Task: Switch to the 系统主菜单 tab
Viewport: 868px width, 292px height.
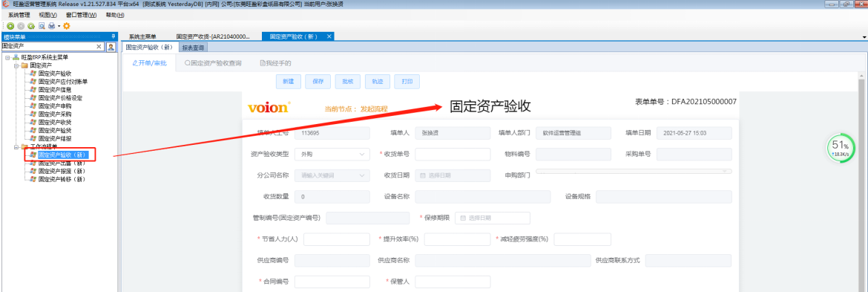Action: (x=143, y=36)
